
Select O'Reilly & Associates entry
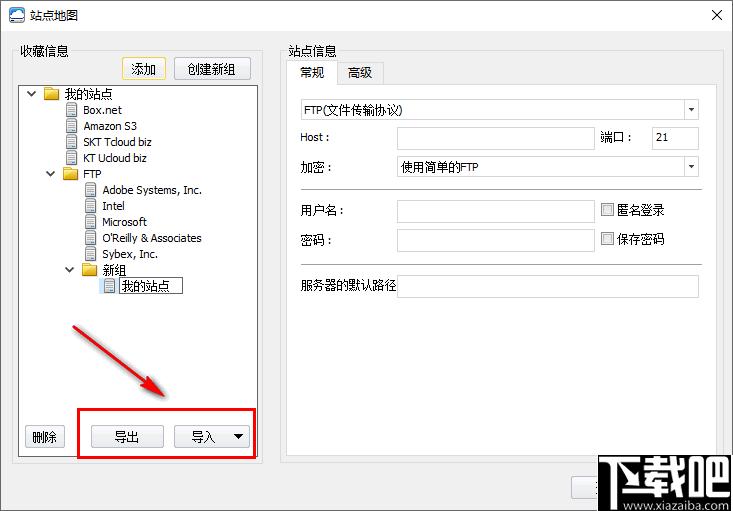[x=152, y=238]
